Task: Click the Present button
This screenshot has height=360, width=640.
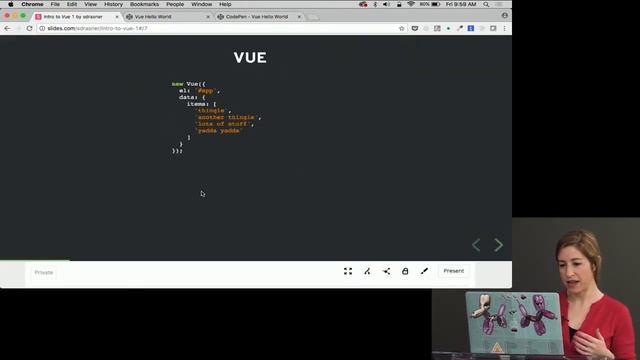Action: [453, 271]
